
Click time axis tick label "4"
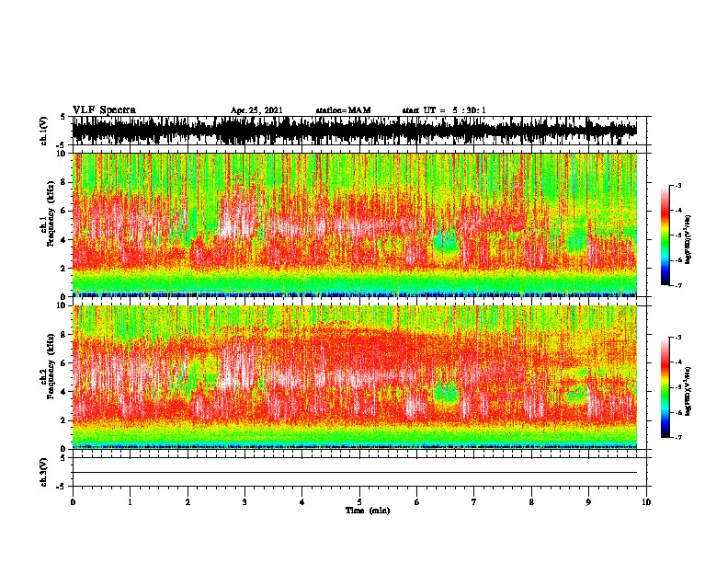point(302,502)
